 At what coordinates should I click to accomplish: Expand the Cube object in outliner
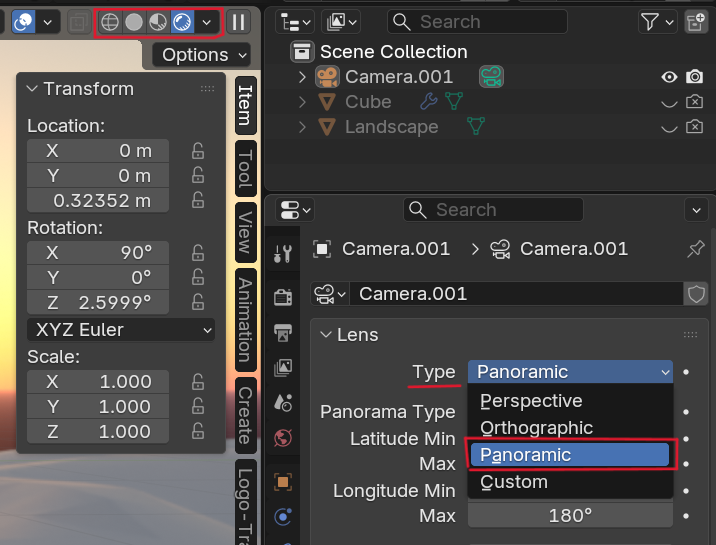303,102
